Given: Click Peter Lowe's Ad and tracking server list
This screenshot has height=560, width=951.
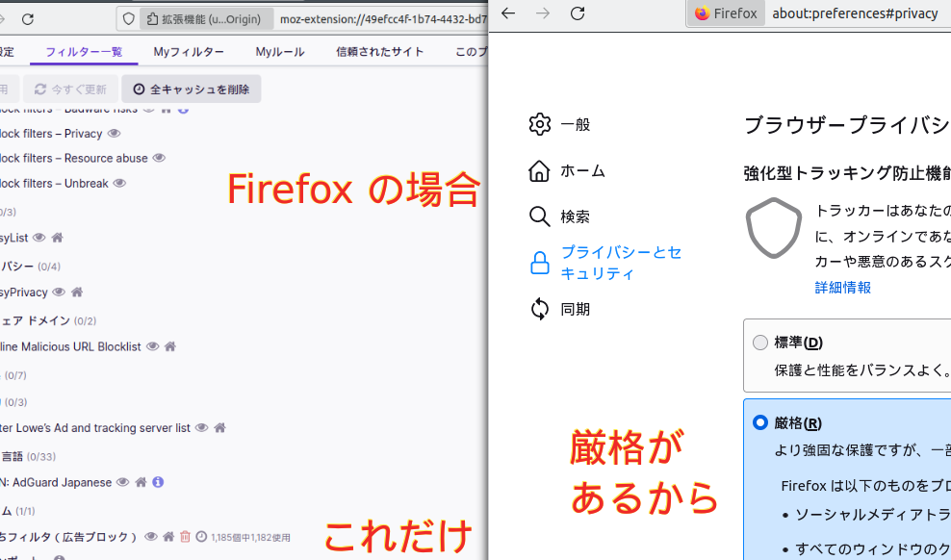Looking at the screenshot, I should pos(95,428).
